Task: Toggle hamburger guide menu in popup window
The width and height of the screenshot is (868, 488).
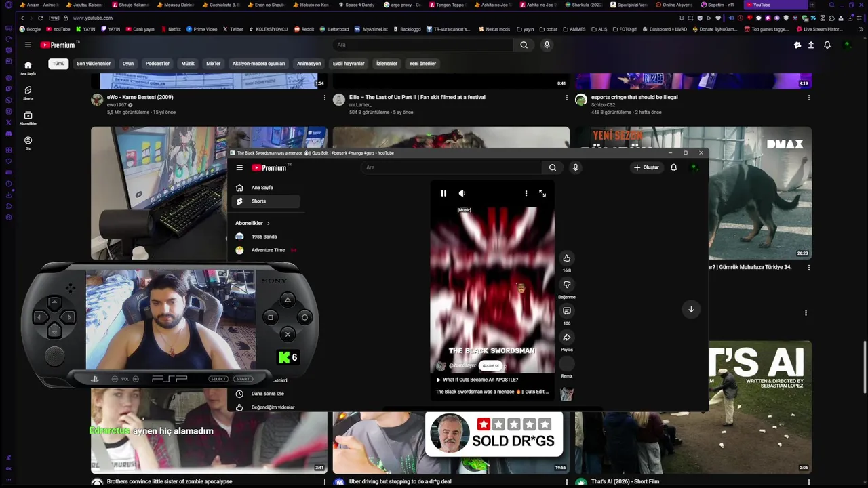Action: [239, 167]
